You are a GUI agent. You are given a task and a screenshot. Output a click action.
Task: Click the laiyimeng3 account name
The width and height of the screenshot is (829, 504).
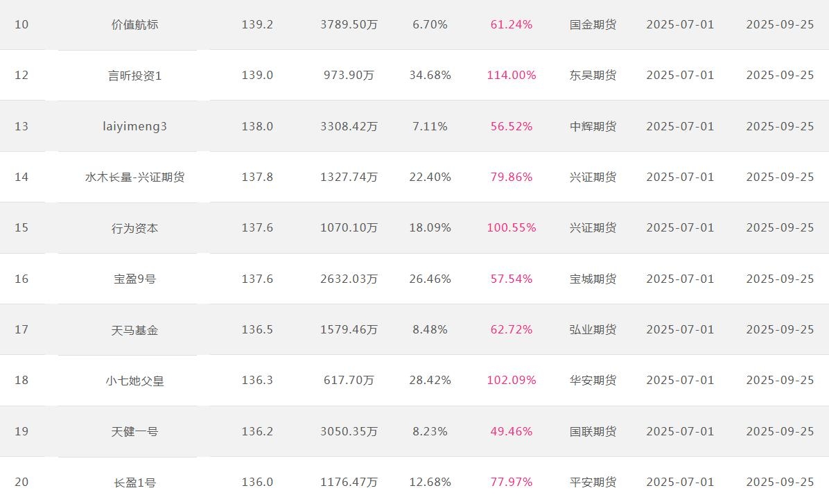(x=134, y=126)
